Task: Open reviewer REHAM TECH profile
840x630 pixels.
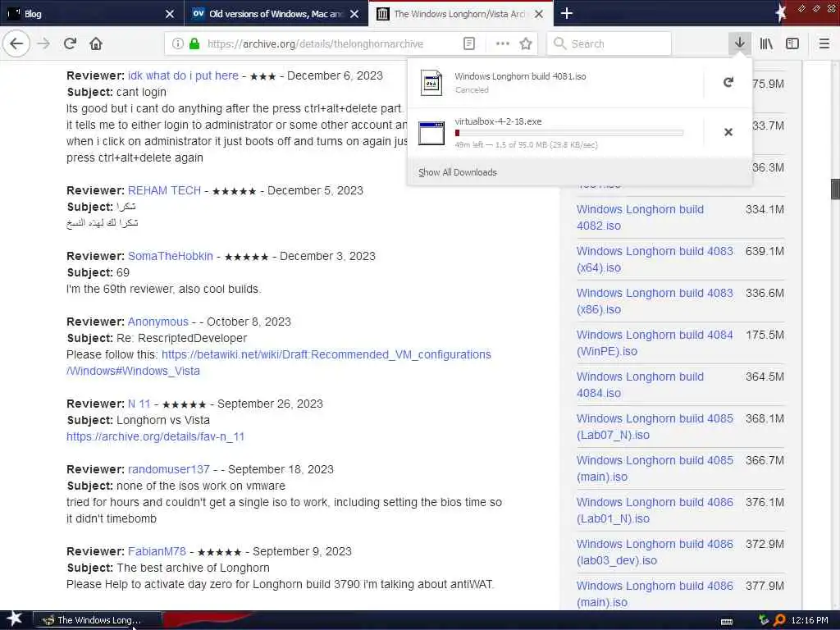Action: pyautogui.click(x=164, y=190)
